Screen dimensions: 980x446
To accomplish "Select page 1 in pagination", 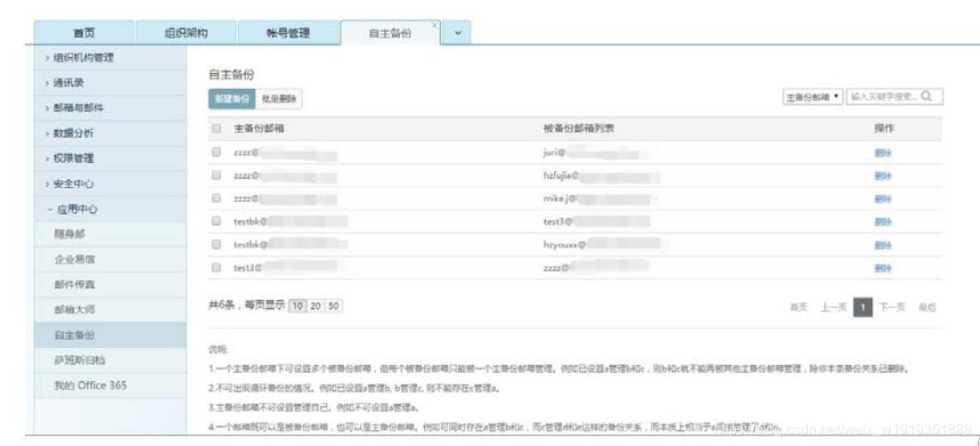I will point(863,307).
